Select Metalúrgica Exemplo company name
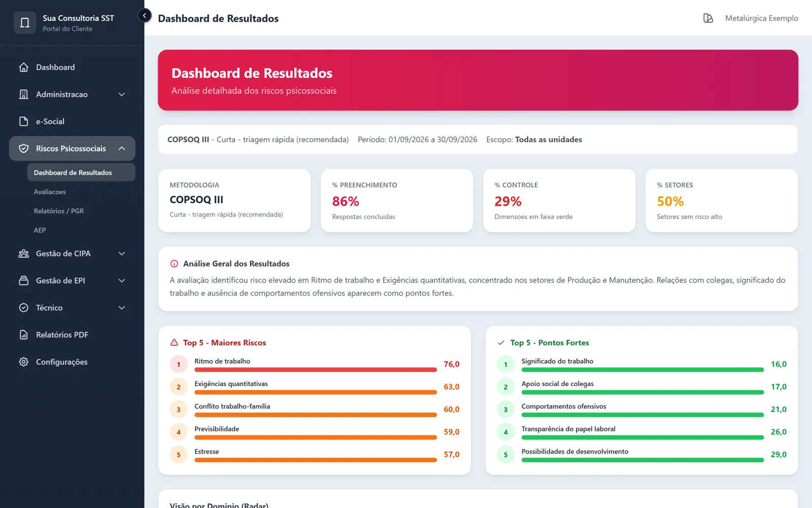 coord(761,18)
